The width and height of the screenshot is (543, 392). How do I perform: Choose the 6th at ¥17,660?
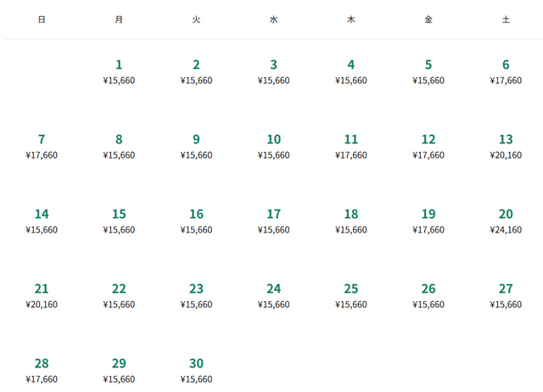coord(506,71)
